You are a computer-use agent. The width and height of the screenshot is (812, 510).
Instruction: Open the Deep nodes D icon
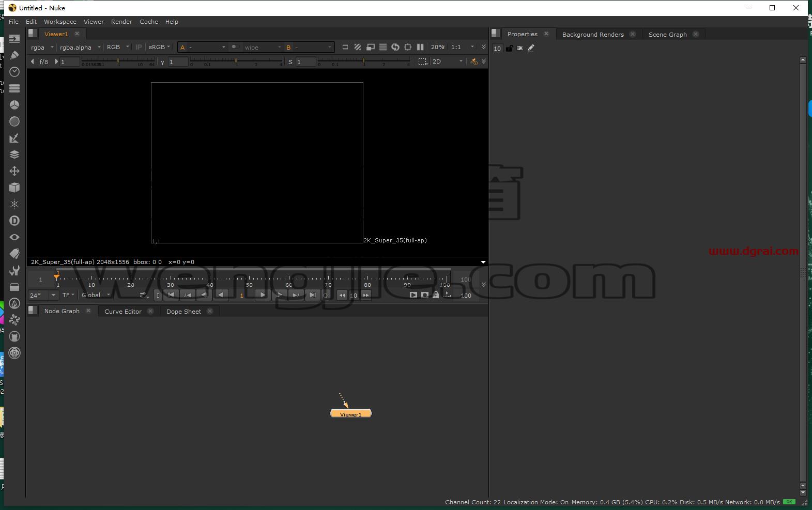pyautogui.click(x=14, y=221)
